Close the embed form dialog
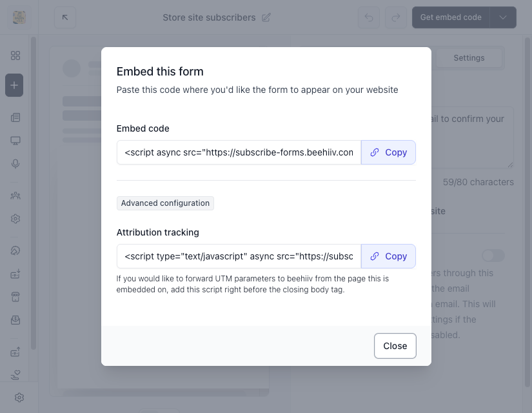 (x=395, y=346)
